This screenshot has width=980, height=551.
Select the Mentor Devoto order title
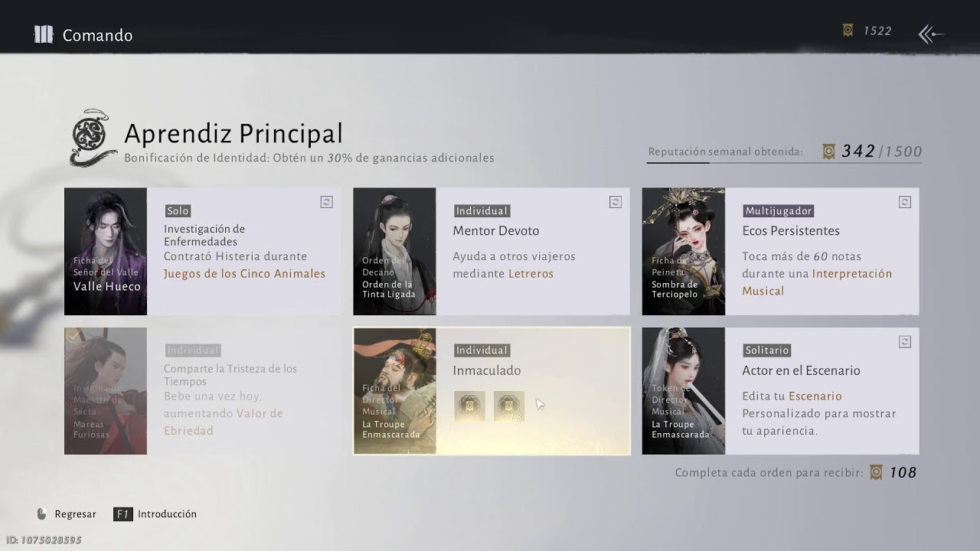tap(496, 231)
